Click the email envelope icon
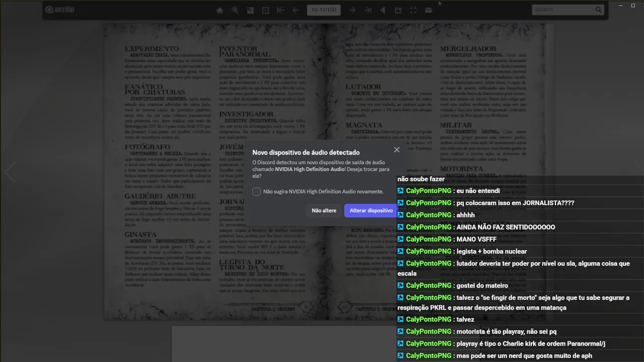 428,10
